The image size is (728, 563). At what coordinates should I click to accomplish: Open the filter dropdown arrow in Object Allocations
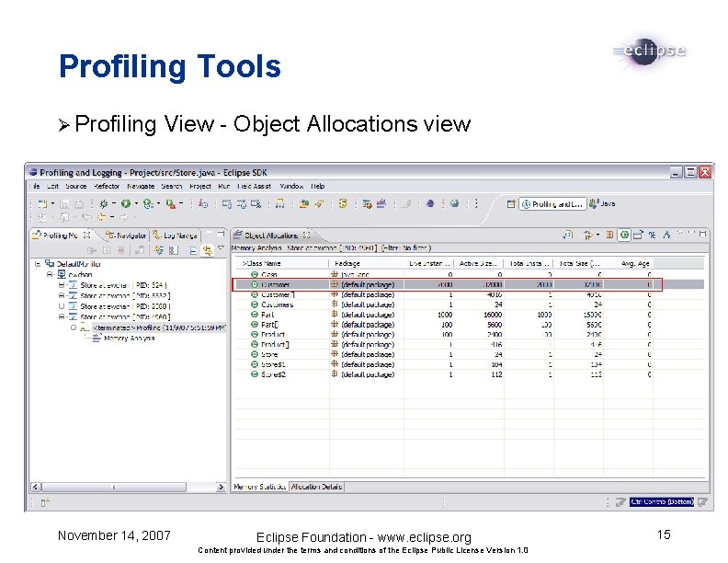click(597, 236)
